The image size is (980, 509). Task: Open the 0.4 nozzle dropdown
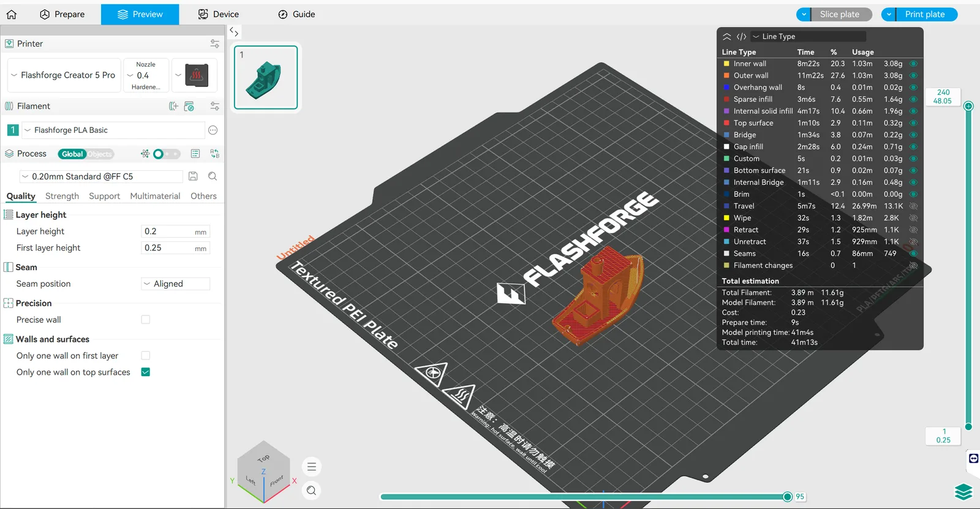click(x=146, y=75)
